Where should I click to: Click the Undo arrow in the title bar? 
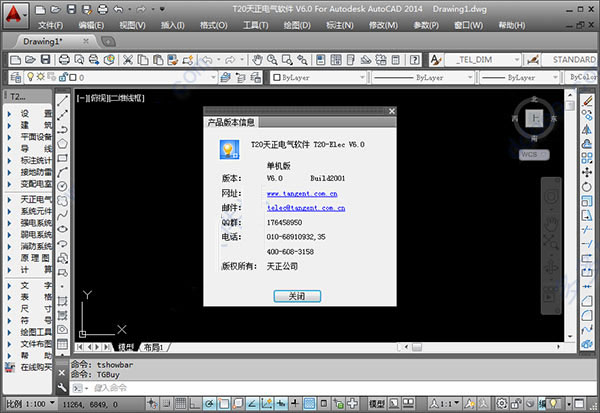[118, 9]
